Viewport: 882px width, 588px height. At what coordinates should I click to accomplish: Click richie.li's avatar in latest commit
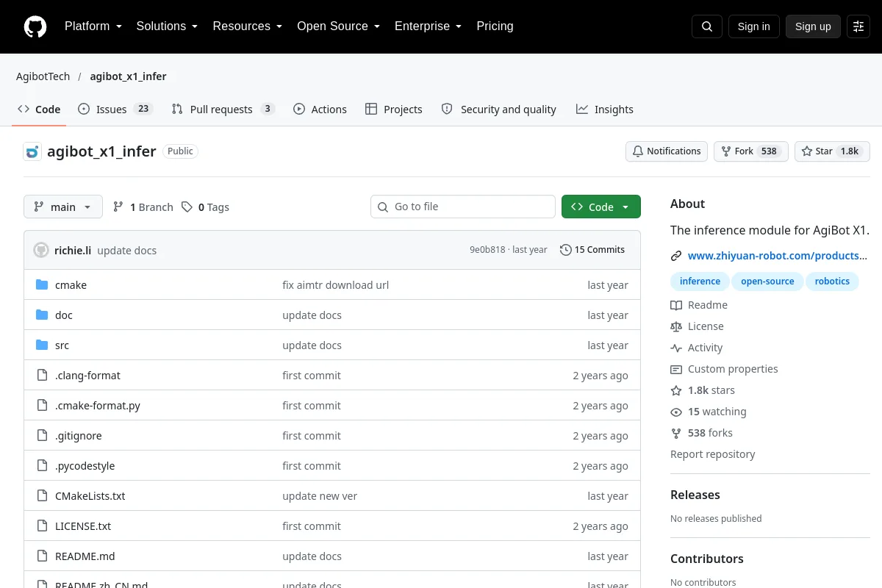coord(41,250)
